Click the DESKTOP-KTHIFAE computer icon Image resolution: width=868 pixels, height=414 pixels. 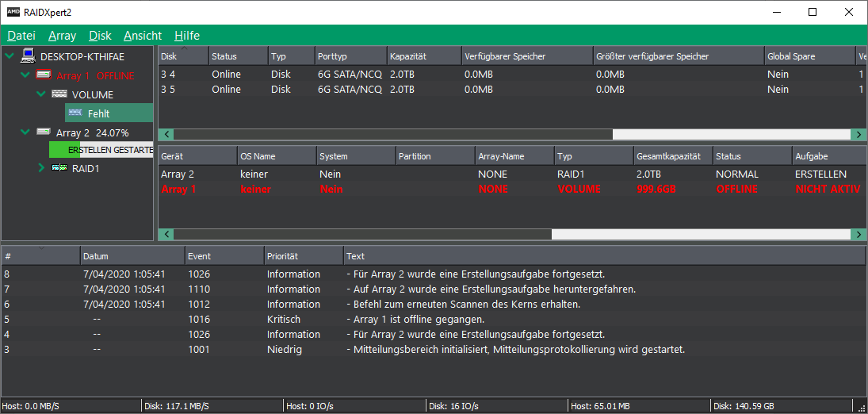pos(29,56)
